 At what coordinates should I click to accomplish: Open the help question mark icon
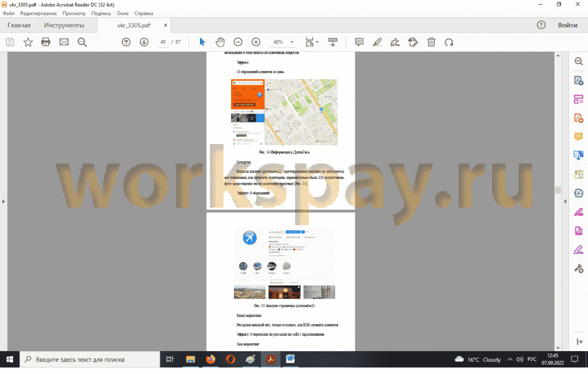coord(541,25)
